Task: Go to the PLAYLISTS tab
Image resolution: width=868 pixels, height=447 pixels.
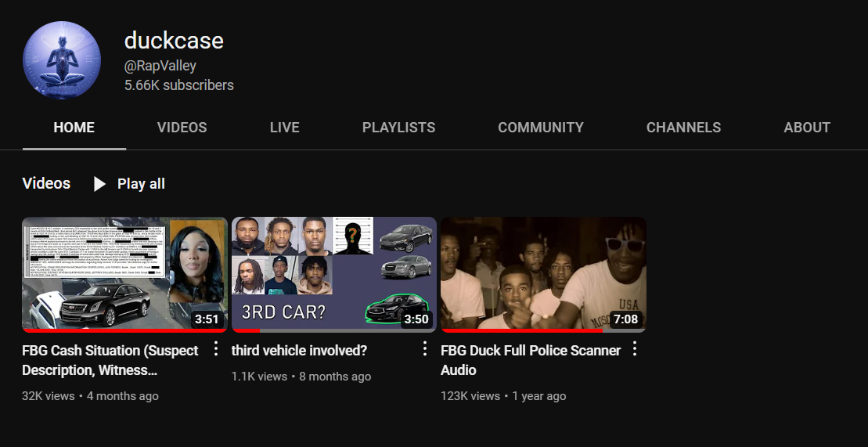Action: tap(398, 128)
